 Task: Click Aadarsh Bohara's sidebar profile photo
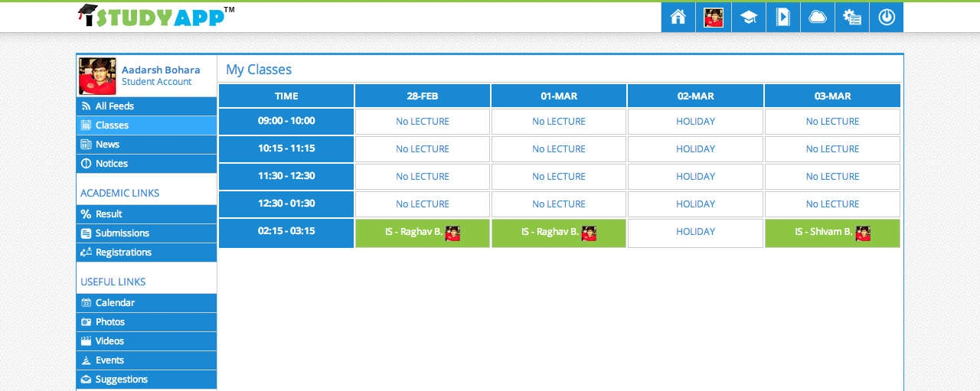point(97,76)
